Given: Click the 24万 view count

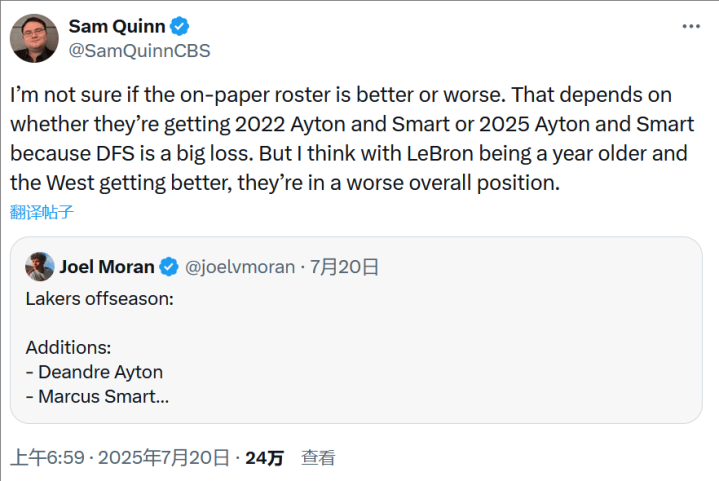Looking at the screenshot, I should click(x=264, y=458).
